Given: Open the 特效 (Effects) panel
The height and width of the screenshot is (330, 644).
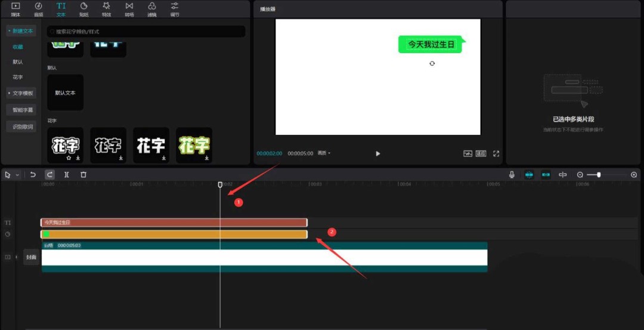Looking at the screenshot, I should [106, 8].
